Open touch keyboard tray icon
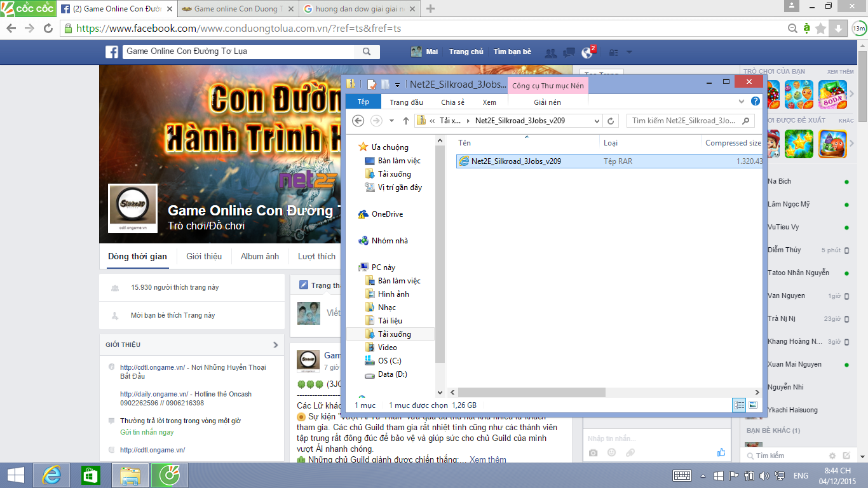 point(682,475)
